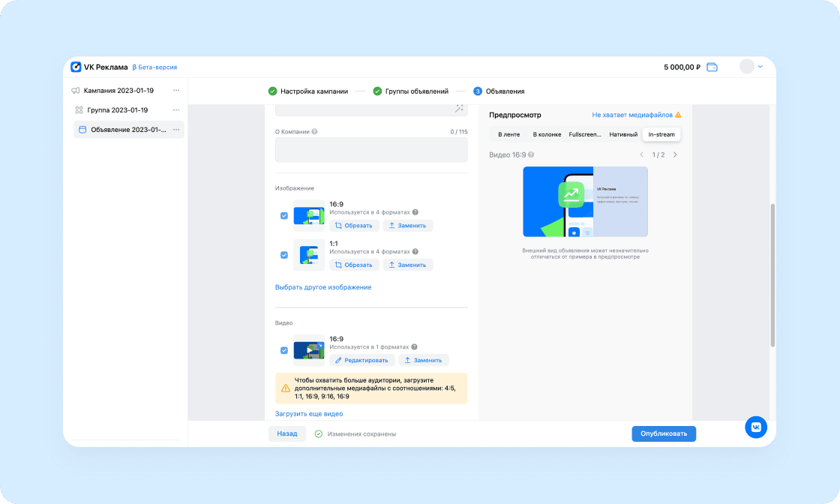840x504 pixels.
Task: Click the О Компании text input field
Action: [371, 150]
